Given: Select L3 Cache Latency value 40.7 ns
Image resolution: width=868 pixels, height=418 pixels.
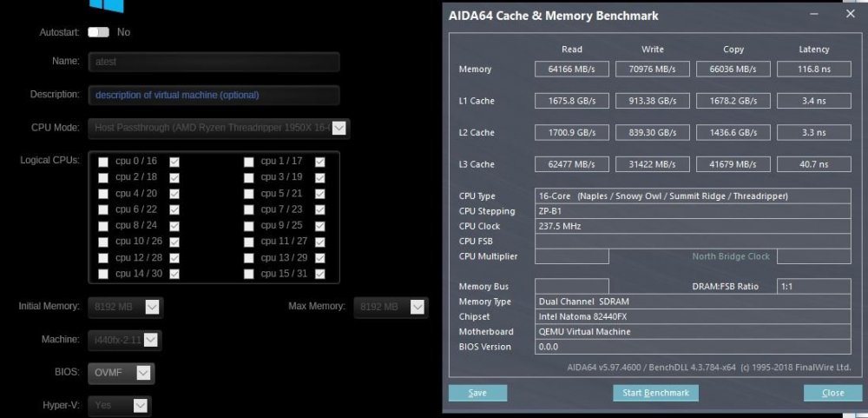Looking at the screenshot, I should [x=814, y=164].
